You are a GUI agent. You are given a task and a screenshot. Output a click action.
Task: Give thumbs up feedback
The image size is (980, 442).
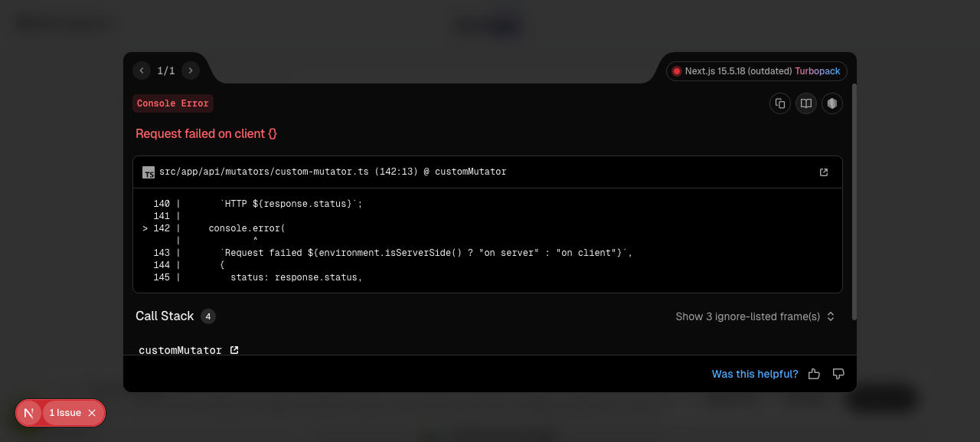[814, 374]
